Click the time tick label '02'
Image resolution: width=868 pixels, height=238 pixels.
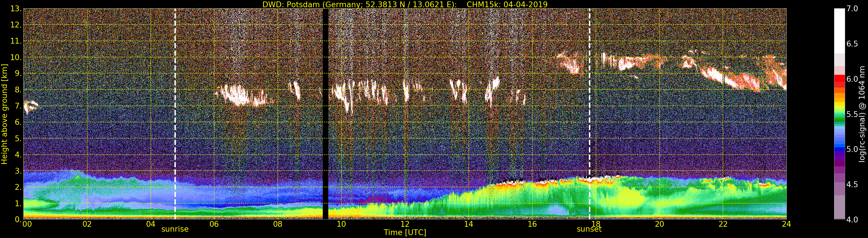pyautogui.click(x=87, y=224)
